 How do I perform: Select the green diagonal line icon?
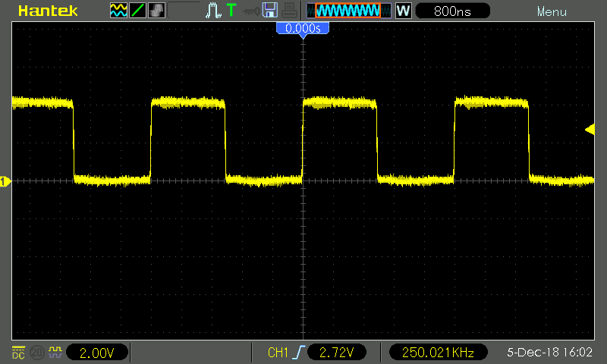(137, 11)
